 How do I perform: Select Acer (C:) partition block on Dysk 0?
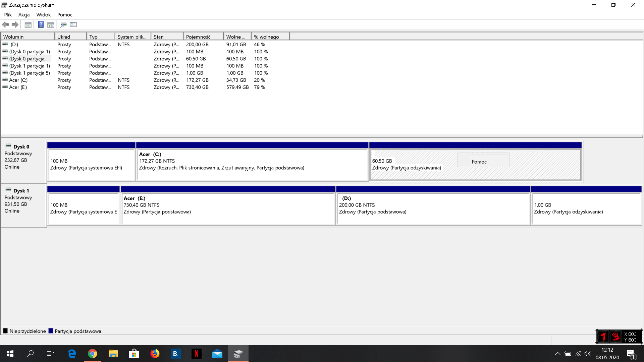point(252,164)
